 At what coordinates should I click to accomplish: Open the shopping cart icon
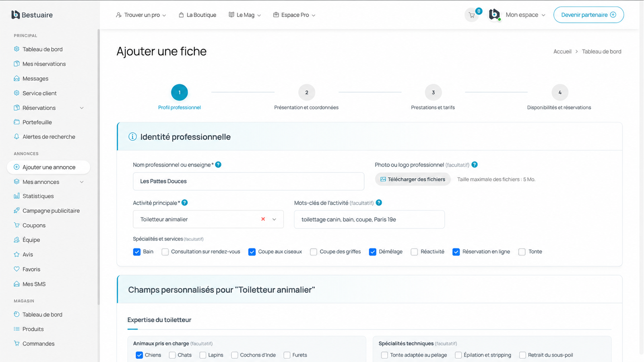471,15
